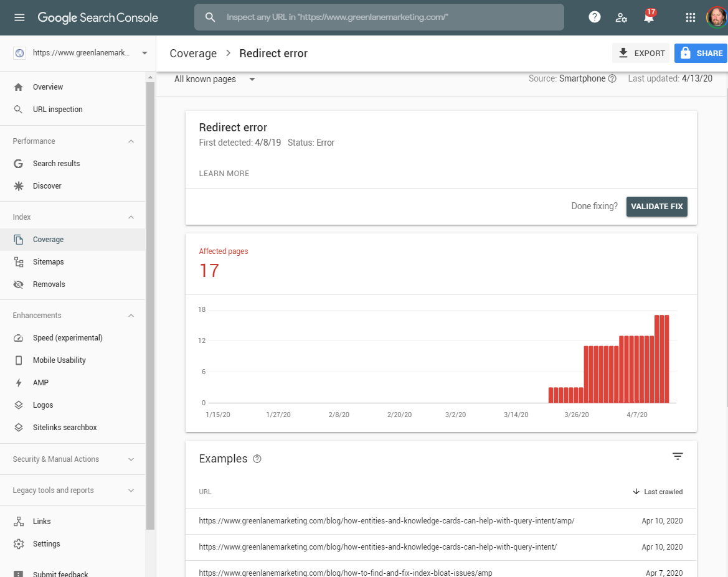This screenshot has height=577, width=728.
Task: Click the sidebar vertical scrollbar
Action: [151, 306]
